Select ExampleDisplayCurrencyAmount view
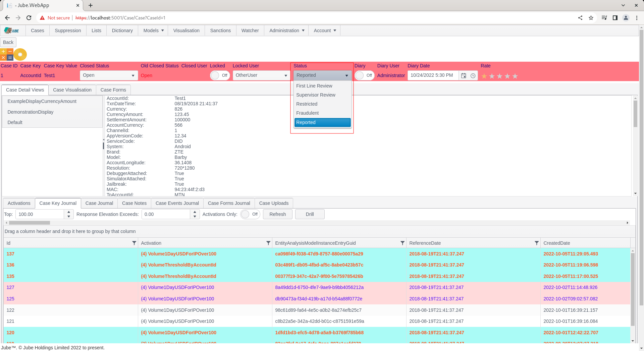 coord(52,101)
